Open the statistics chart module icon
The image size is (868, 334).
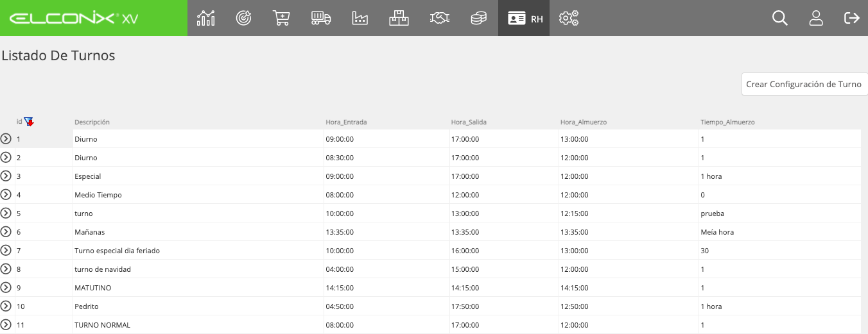pyautogui.click(x=206, y=18)
